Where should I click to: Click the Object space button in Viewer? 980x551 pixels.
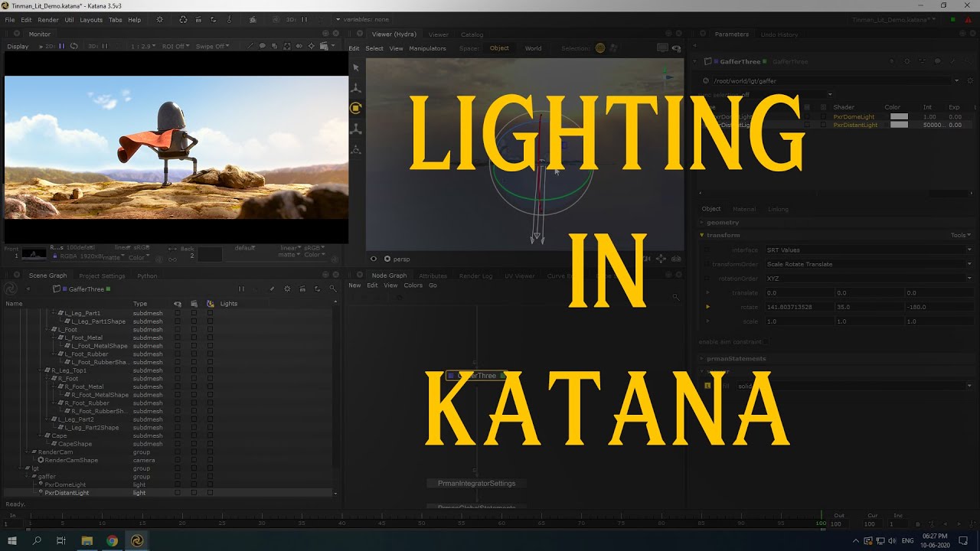499,48
